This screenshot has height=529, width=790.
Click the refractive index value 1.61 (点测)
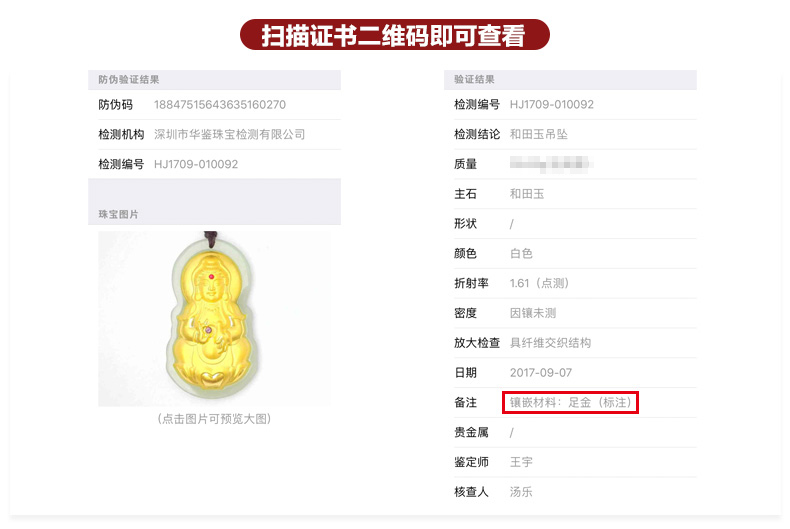[x=539, y=283]
